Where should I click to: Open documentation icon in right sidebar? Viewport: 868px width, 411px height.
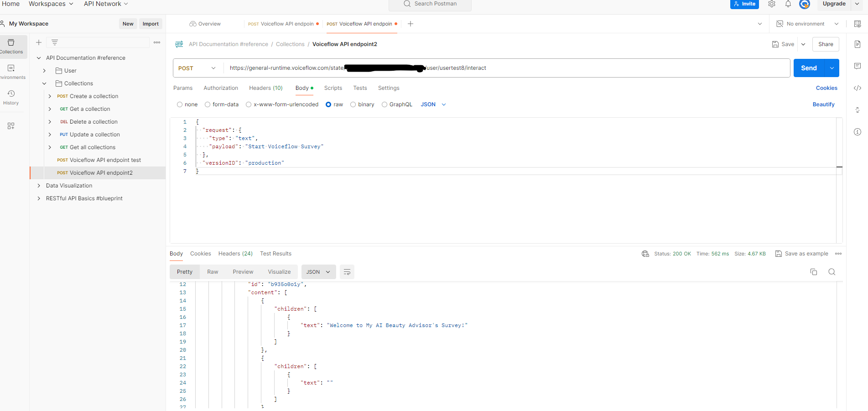[x=858, y=44]
